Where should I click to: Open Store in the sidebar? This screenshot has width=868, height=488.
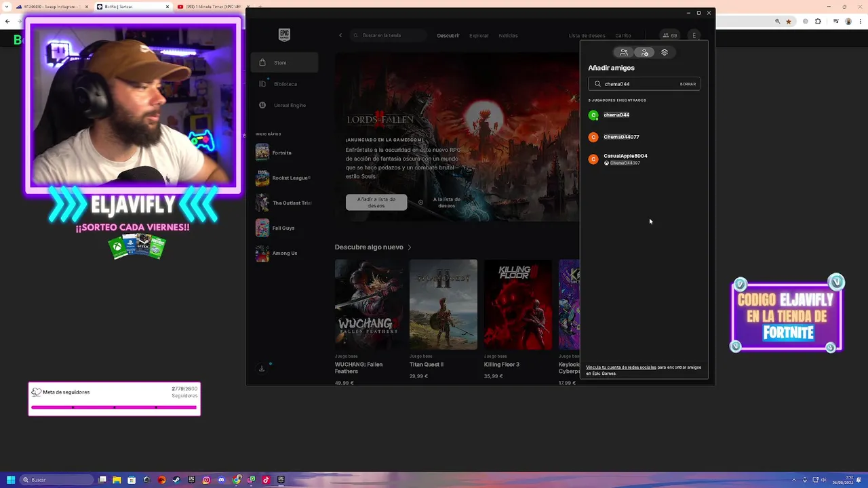284,62
